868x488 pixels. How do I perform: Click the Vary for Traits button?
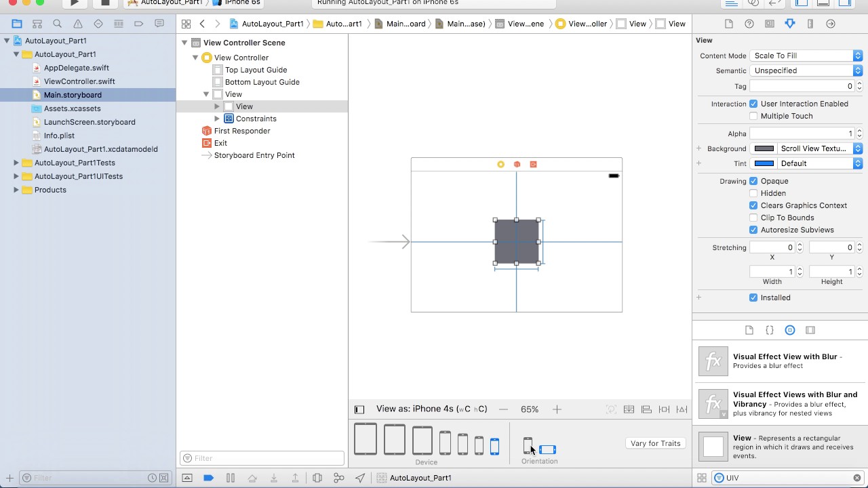point(655,443)
